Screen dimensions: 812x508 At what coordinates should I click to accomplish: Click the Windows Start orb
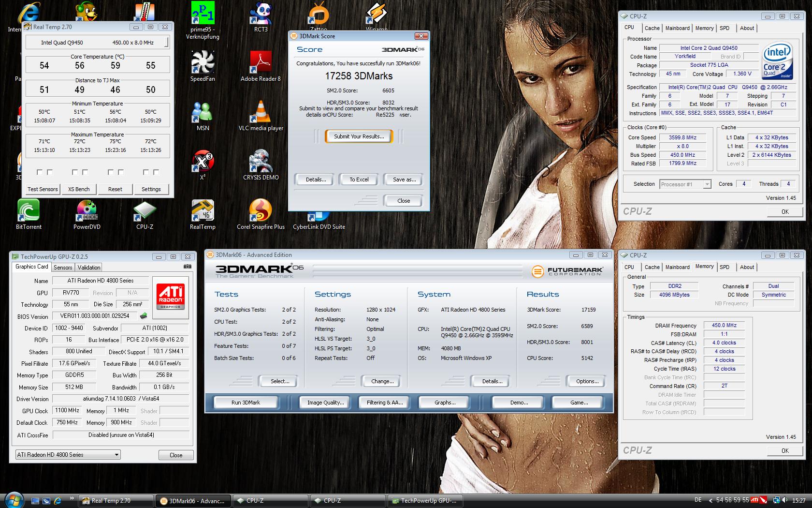pyautogui.click(x=14, y=500)
